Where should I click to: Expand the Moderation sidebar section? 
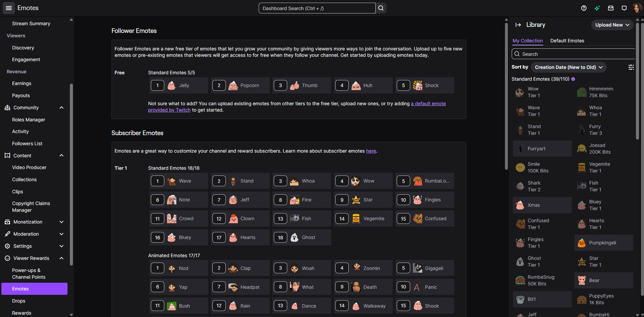pyautogui.click(x=62, y=234)
